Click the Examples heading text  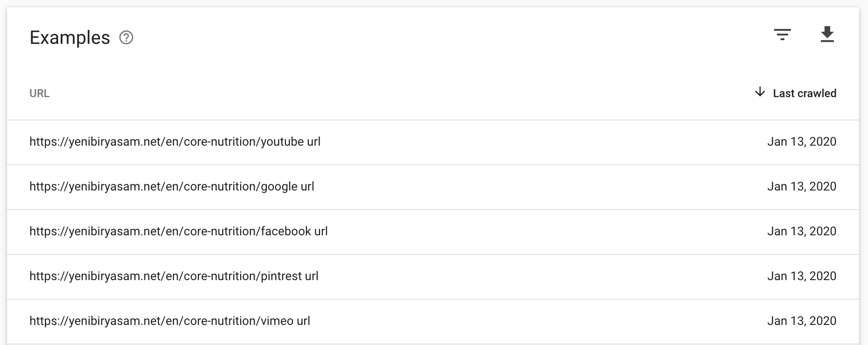70,38
